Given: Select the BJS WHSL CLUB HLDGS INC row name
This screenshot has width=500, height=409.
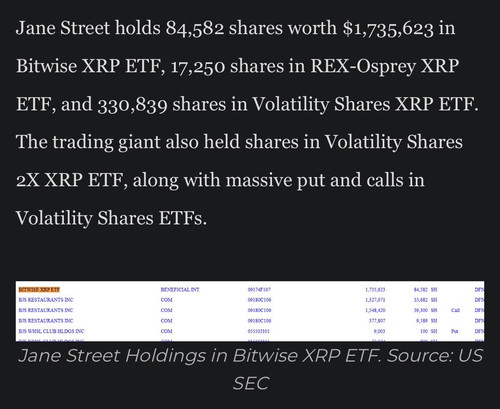Looking at the screenshot, I should point(51,331).
